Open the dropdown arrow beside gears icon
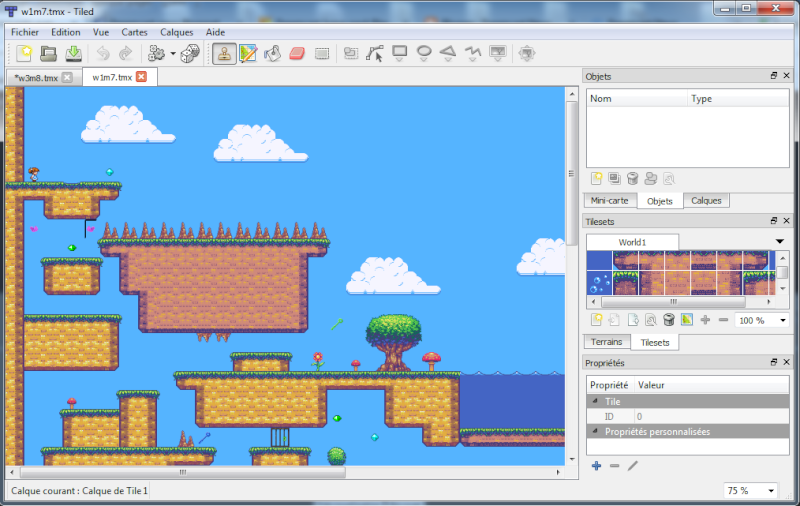 (x=173, y=53)
